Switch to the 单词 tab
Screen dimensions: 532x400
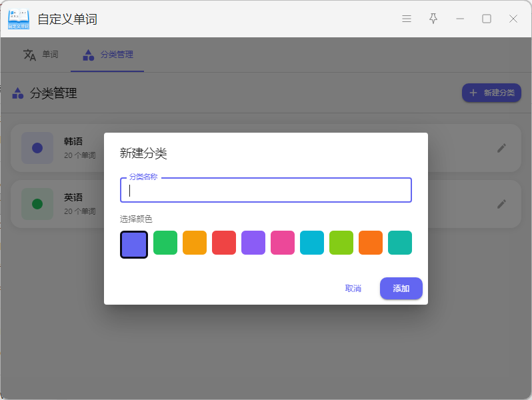point(41,55)
